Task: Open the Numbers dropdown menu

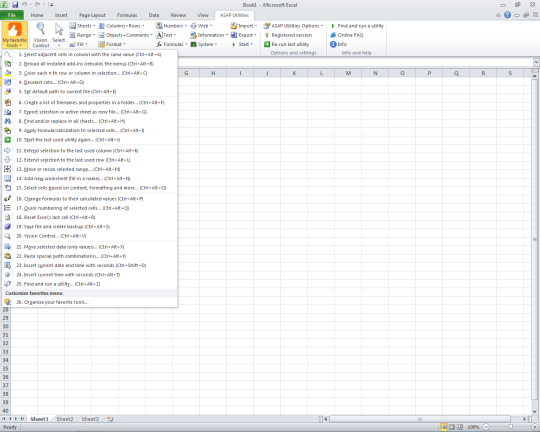Action: (171, 26)
